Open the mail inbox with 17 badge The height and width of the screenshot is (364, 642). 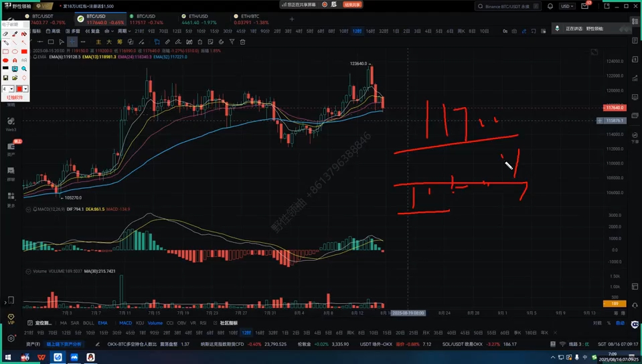coord(584,6)
